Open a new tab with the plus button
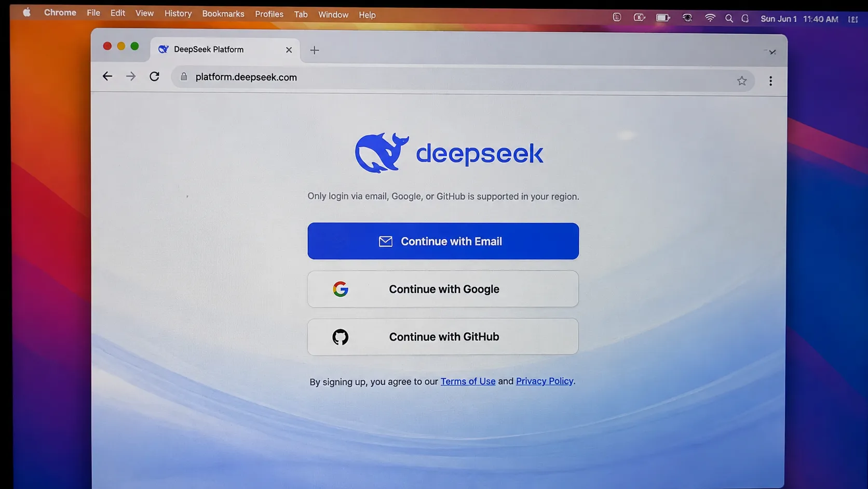Image resolution: width=868 pixels, height=489 pixels. [x=315, y=50]
